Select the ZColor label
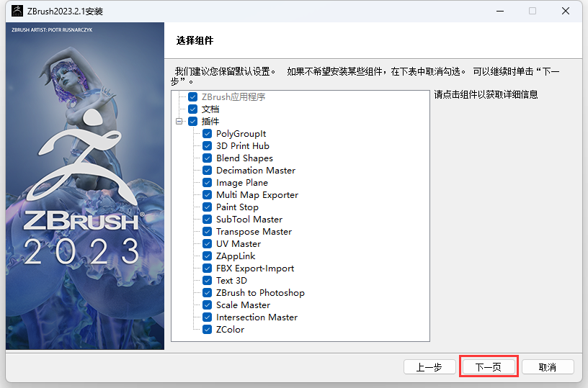 click(231, 329)
